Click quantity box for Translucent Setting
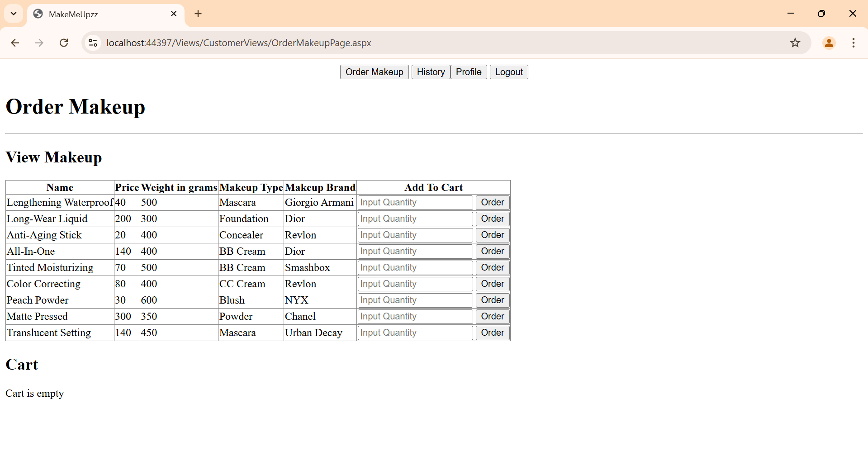The width and height of the screenshot is (868, 466). pyautogui.click(x=415, y=333)
